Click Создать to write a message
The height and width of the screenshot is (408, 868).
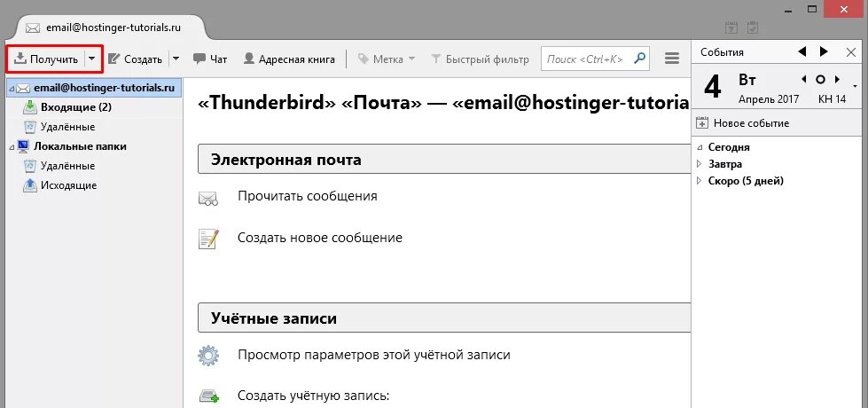pyautogui.click(x=135, y=59)
